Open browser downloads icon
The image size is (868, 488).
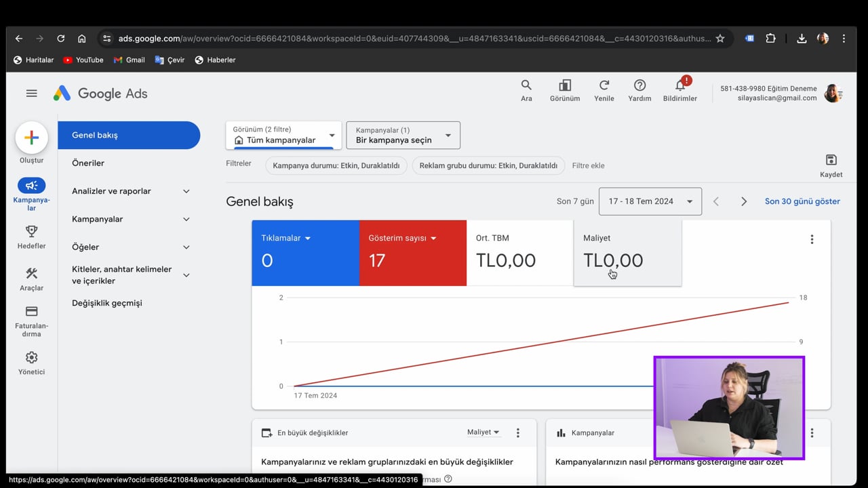pyautogui.click(x=802, y=39)
